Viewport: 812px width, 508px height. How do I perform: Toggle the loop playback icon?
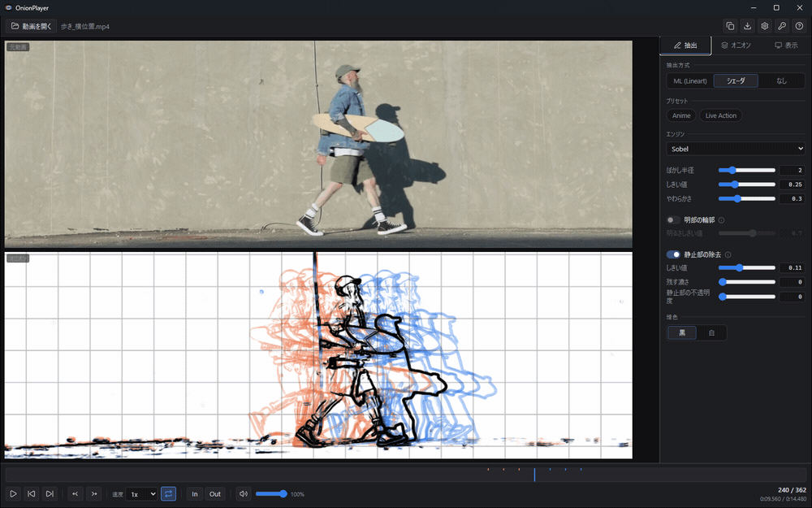pyautogui.click(x=168, y=494)
